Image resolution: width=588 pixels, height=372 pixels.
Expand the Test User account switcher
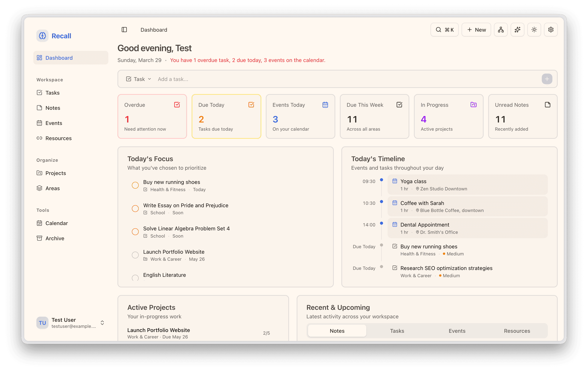pyautogui.click(x=102, y=322)
